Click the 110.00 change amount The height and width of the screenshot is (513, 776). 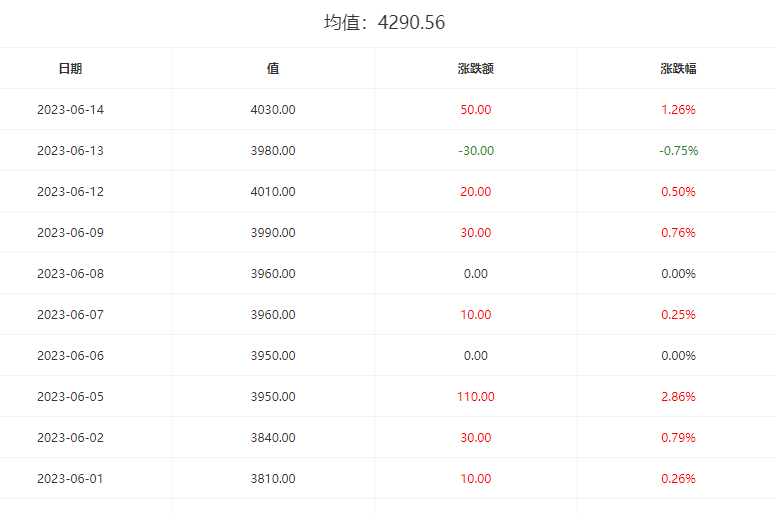tap(476, 397)
